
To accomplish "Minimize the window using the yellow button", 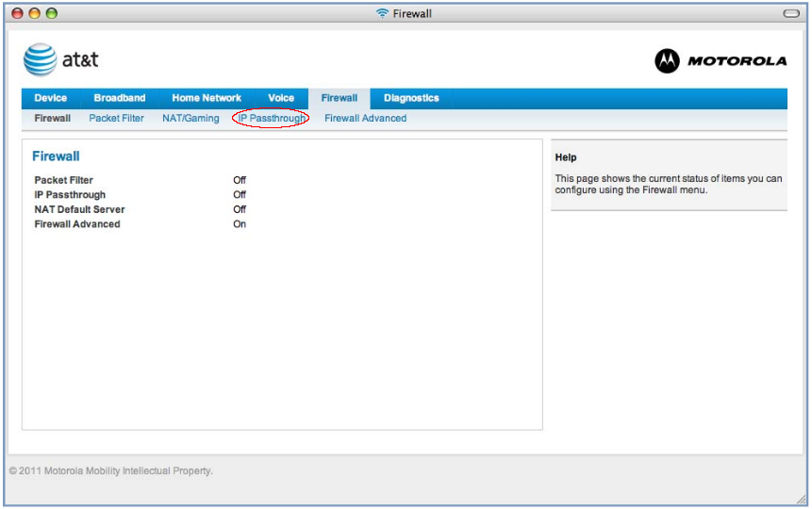I will (x=34, y=13).
